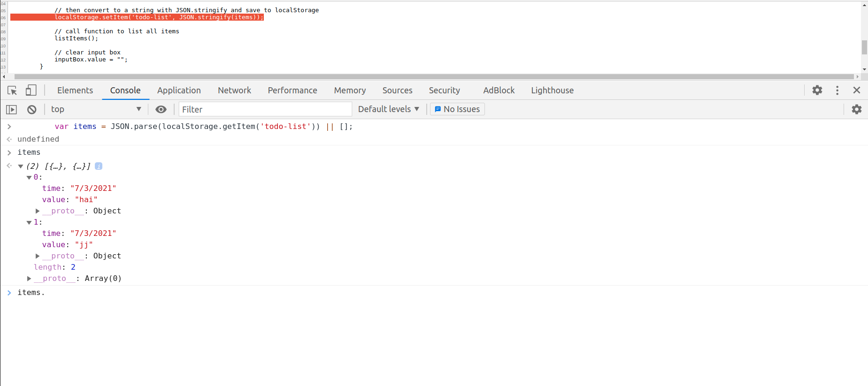Open DevTools settings gear in tab bar

817,91
